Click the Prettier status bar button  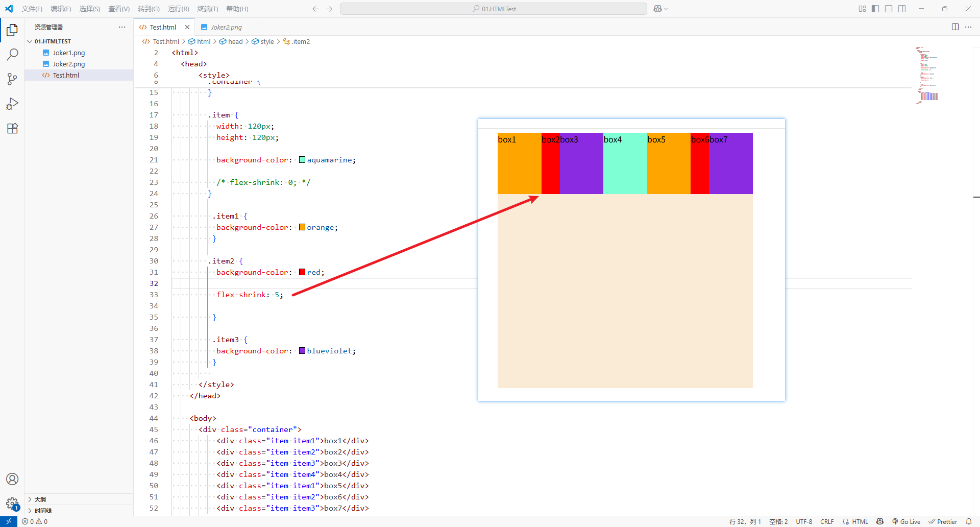(943, 521)
